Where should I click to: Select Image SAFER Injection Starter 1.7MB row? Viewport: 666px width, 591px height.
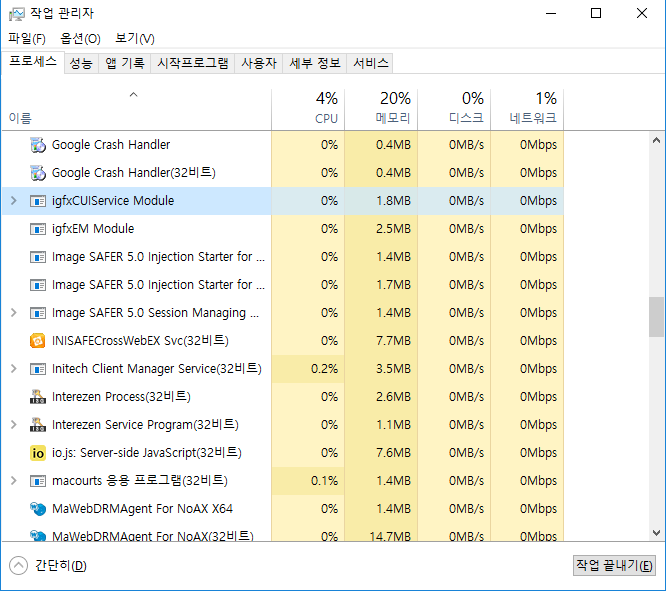tap(282, 285)
